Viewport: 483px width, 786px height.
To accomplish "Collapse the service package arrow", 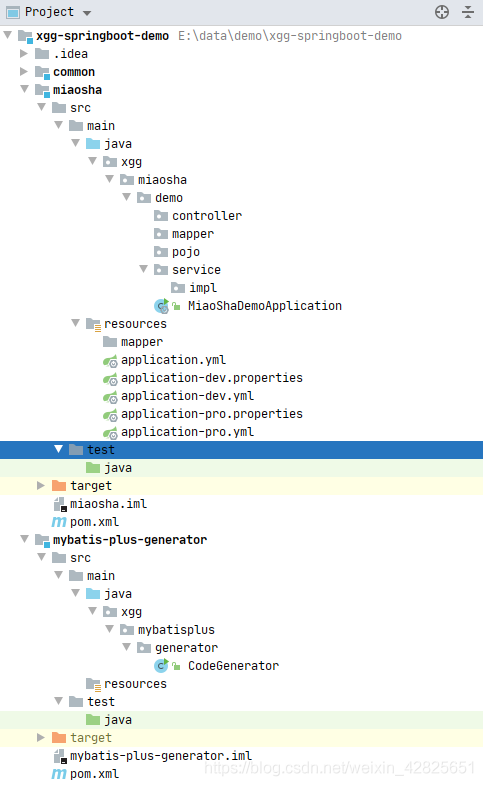I will point(144,269).
